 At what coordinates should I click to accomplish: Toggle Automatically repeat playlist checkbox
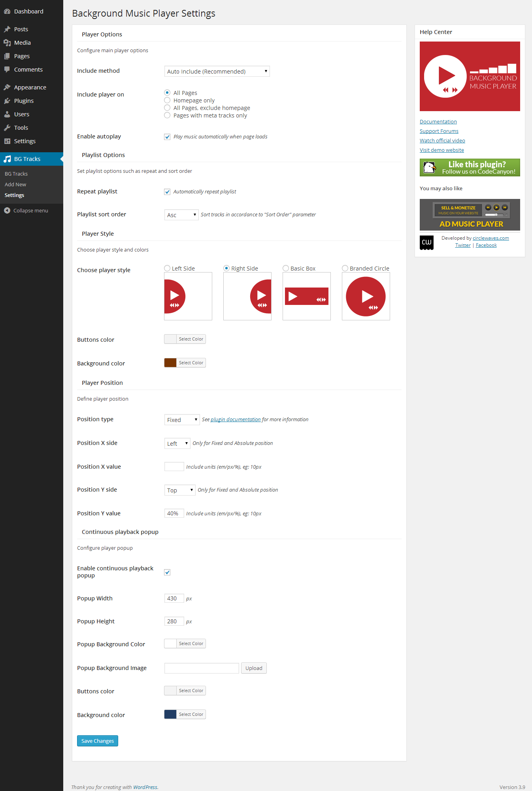167,192
